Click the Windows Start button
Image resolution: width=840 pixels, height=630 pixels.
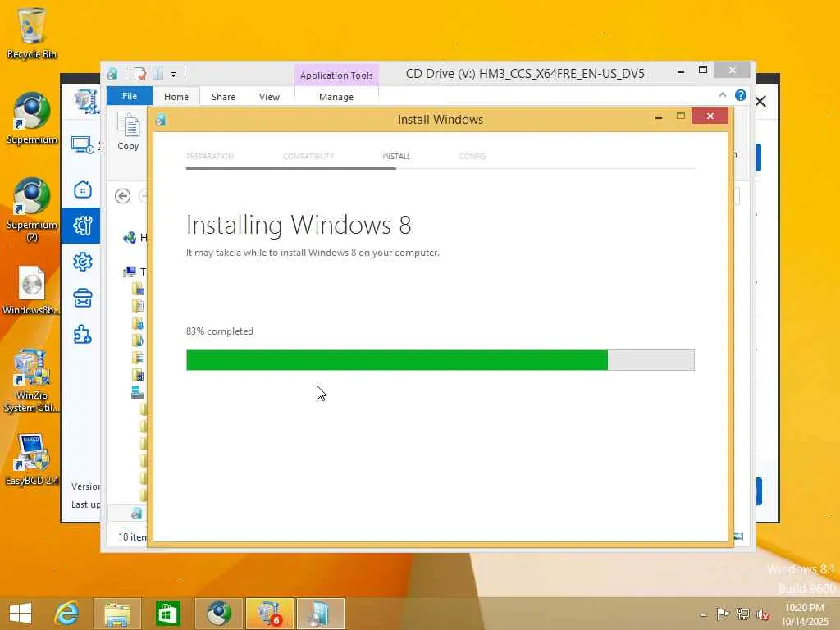[21, 613]
